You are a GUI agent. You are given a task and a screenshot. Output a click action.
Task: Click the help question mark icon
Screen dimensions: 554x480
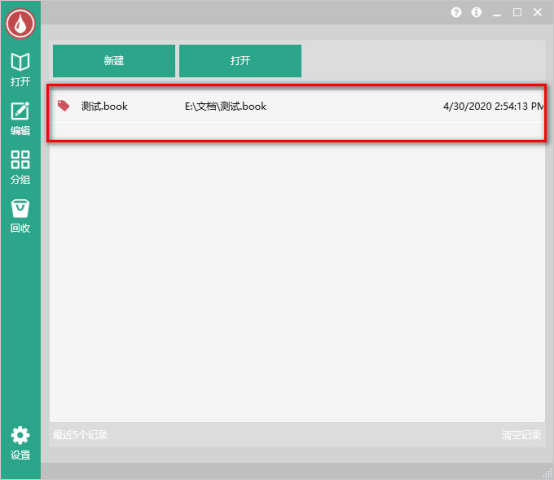(456, 12)
